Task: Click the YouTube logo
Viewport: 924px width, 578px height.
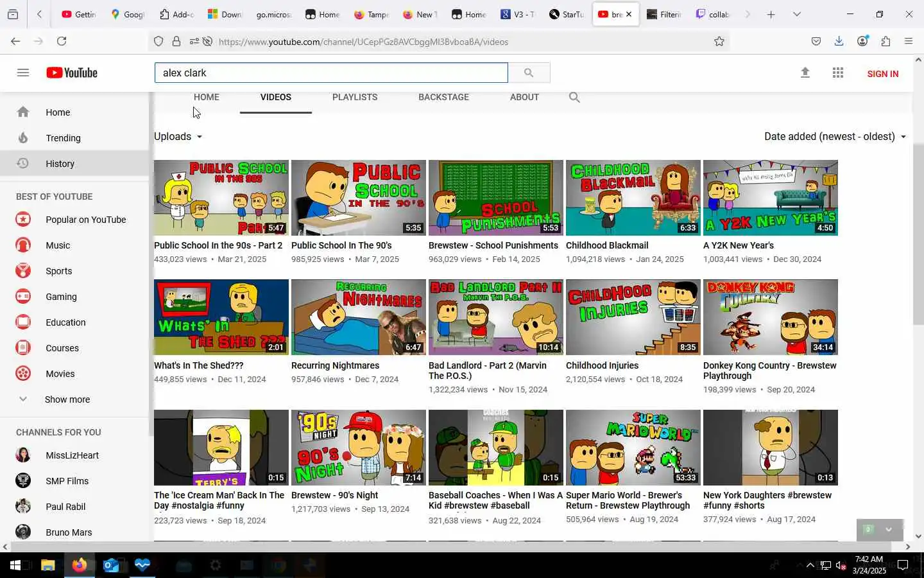Action: tap(72, 73)
